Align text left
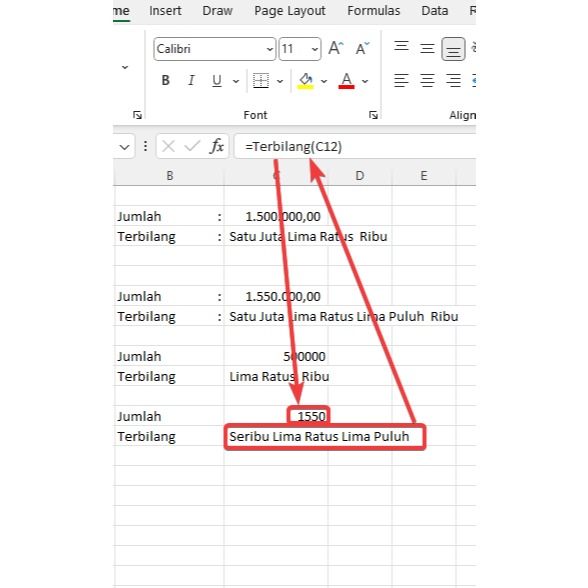Image resolution: width=588 pixels, height=588 pixels. (401, 81)
